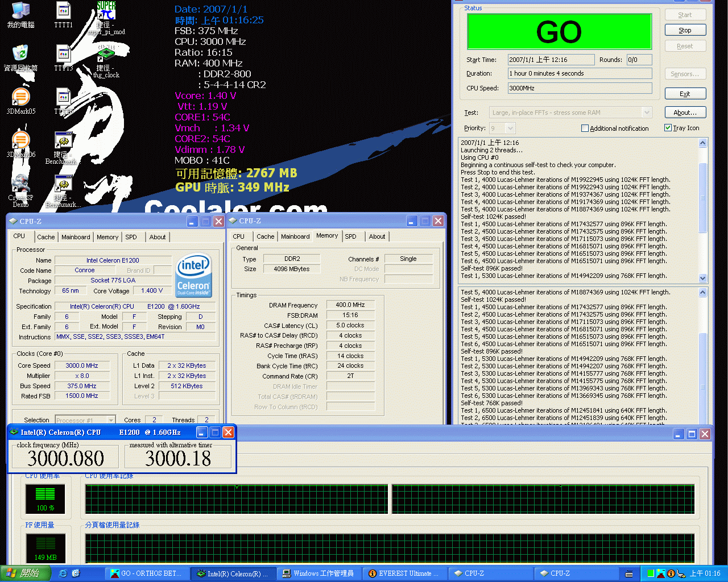Click the DRAM Frequency value 400.0 MHz
The height and width of the screenshot is (582, 728).
tap(350, 305)
